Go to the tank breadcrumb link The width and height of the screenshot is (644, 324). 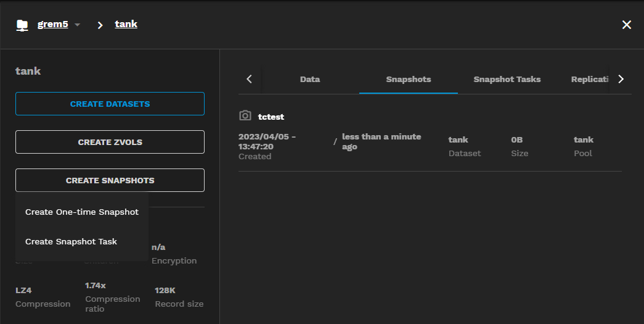[126, 24]
